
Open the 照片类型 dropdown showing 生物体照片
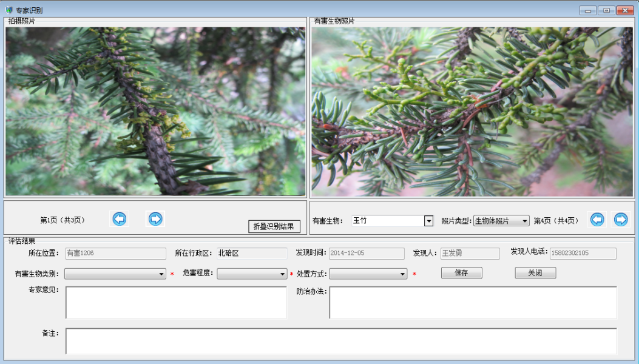(x=524, y=220)
